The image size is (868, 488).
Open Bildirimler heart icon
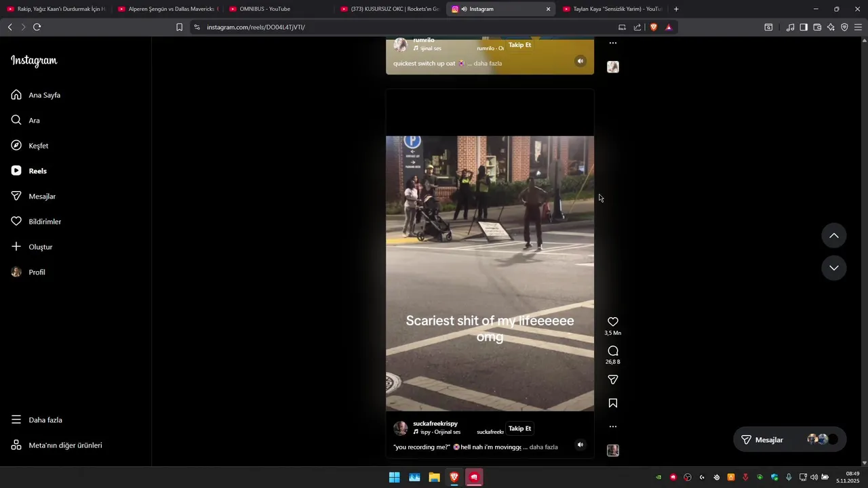coord(16,222)
